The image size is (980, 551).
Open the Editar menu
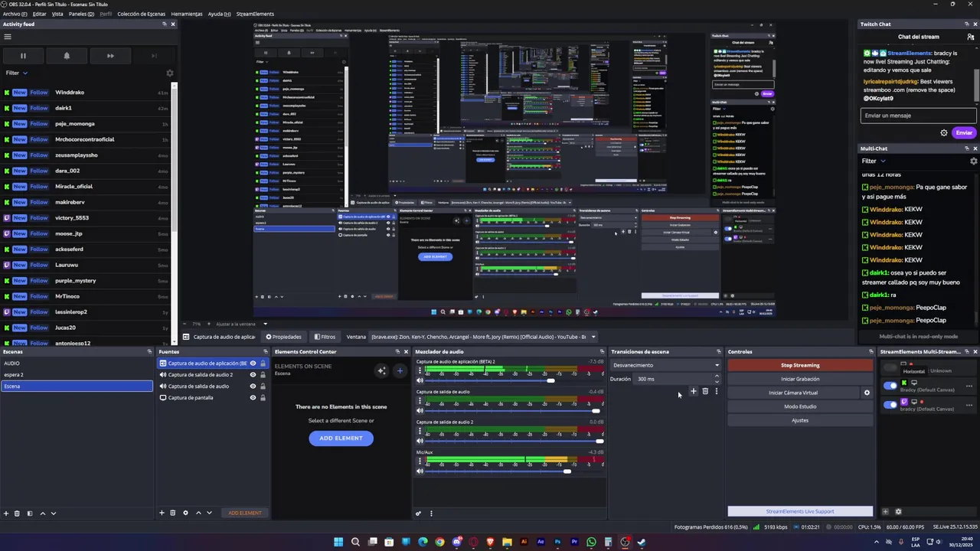tap(40, 14)
